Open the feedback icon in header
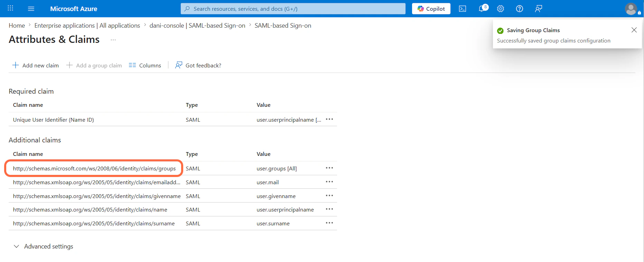Image resolution: width=644 pixels, height=262 pixels. point(539,9)
